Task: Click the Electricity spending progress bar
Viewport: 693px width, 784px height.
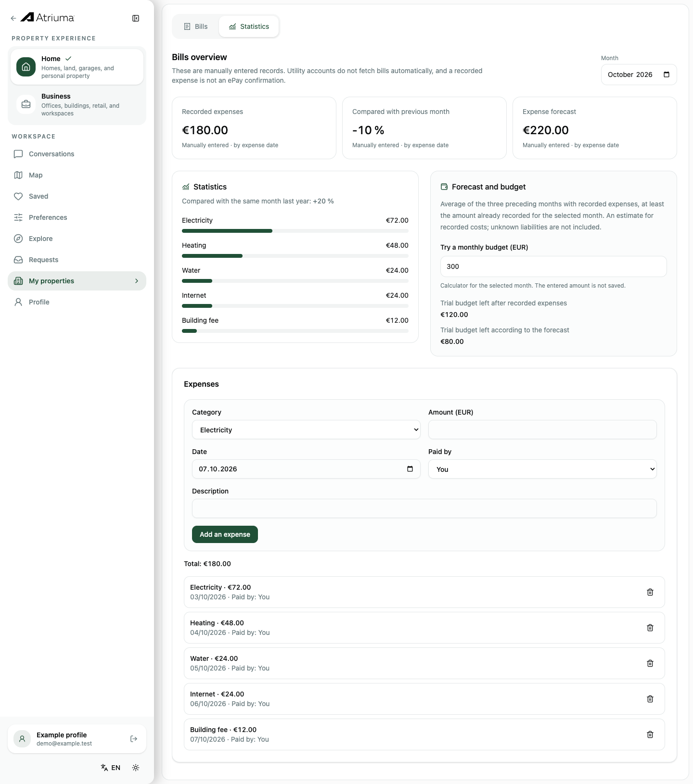Action: (295, 231)
